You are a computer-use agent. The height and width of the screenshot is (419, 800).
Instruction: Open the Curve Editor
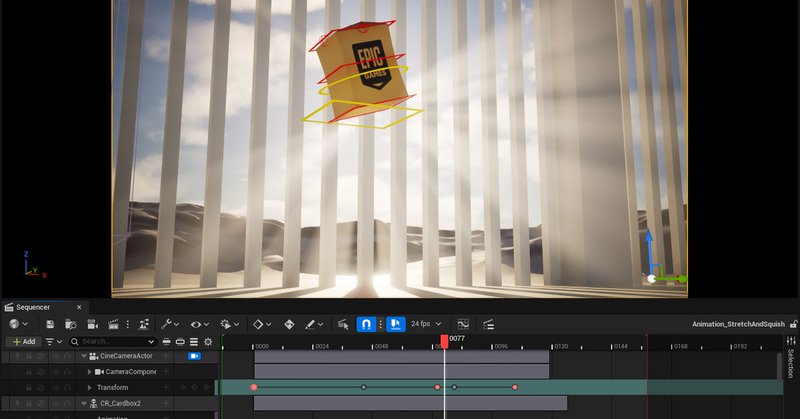tap(463, 324)
